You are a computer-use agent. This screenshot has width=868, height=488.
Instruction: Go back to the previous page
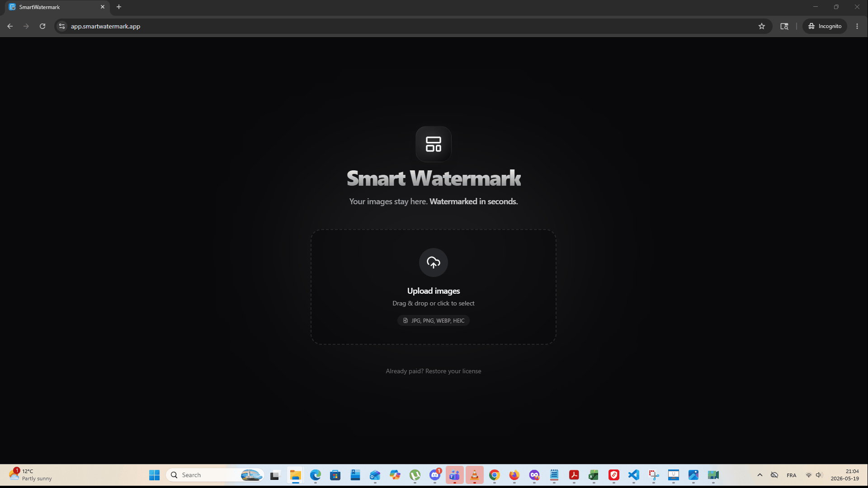[10, 26]
